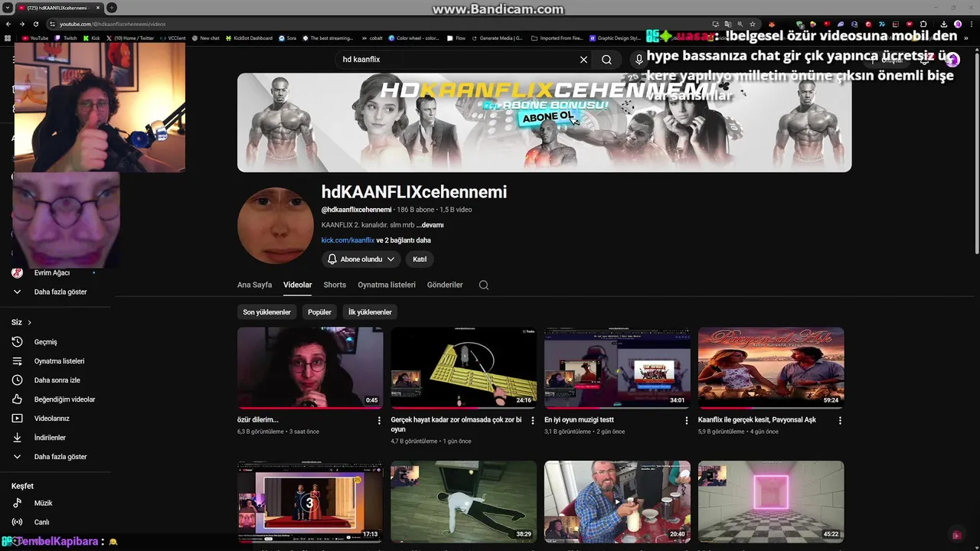Play the 34:01 video thumbnail
The width and height of the screenshot is (980, 551).
[x=617, y=368]
